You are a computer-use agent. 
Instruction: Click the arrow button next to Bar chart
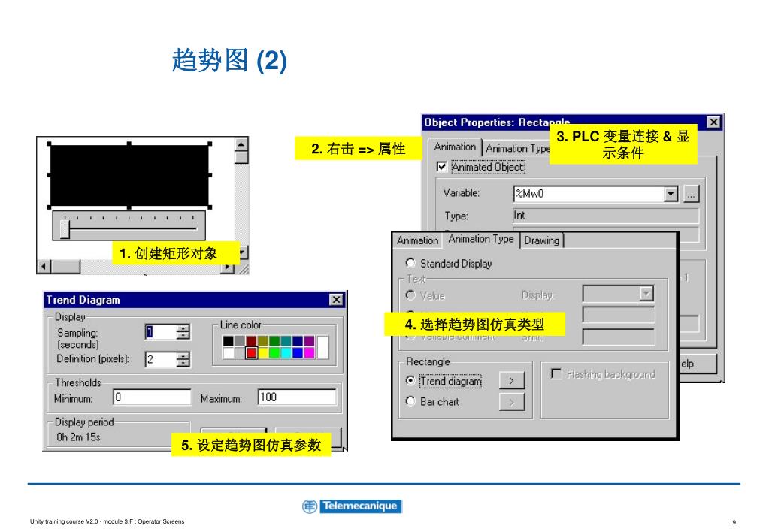511,402
